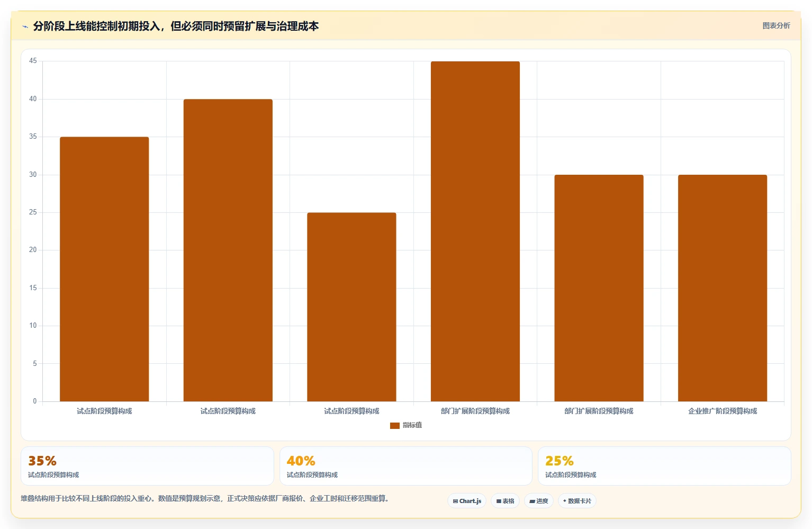Click the y-axis value 10
Screen dimensions: 812x529
tap(33, 326)
